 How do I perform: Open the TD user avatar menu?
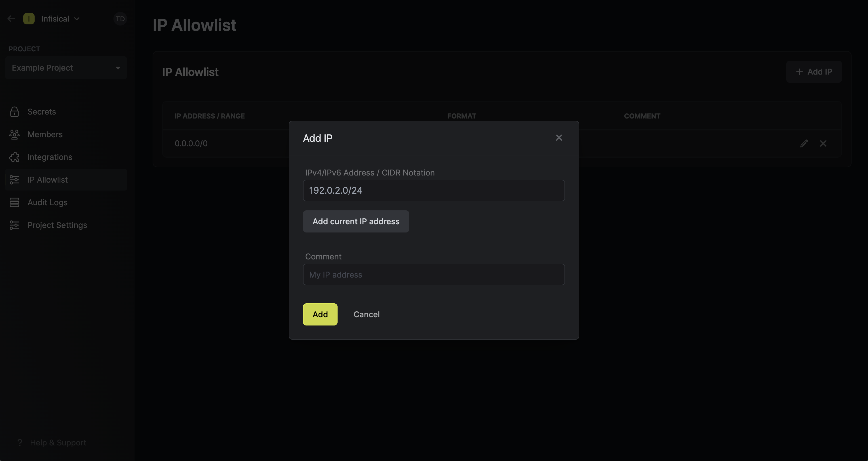[120, 19]
